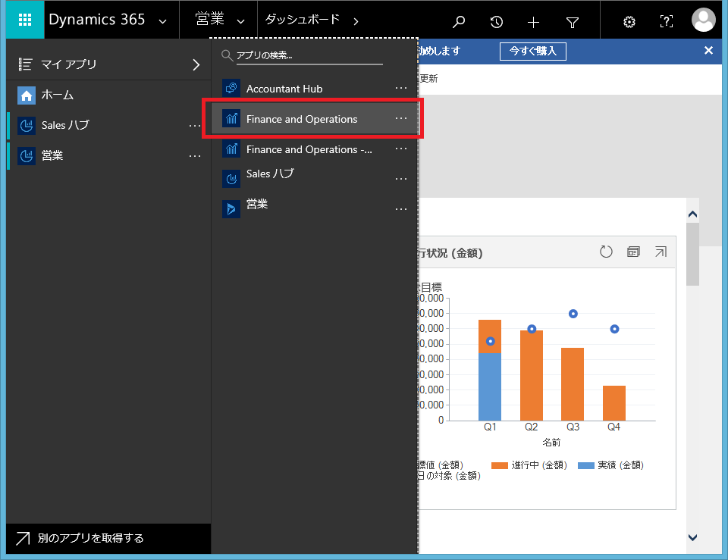728x560 pixels.
Task: Click the plus quick create icon
Action: pos(533,22)
